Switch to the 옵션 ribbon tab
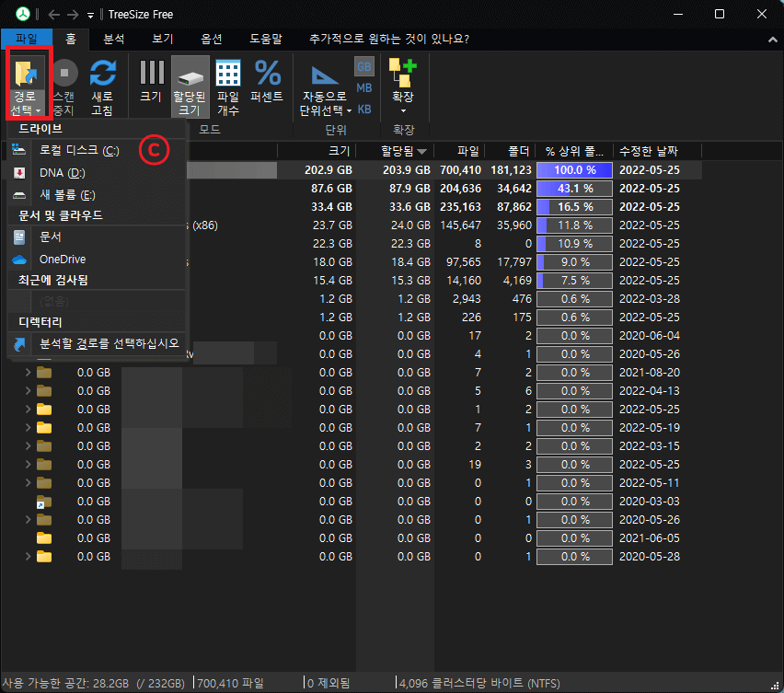The width and height of the screenshot is (784, 693). coord(211,39)
